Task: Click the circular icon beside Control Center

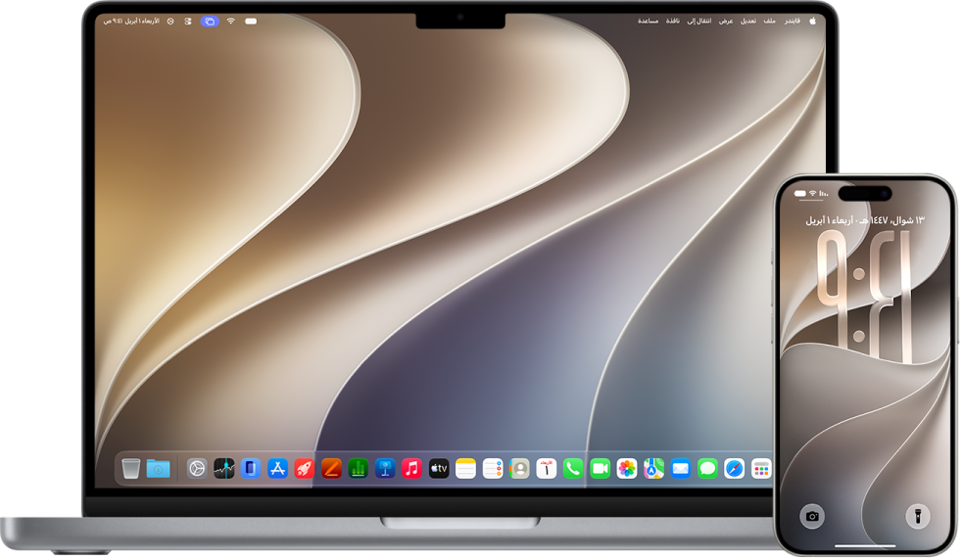Action: point(170,21)
